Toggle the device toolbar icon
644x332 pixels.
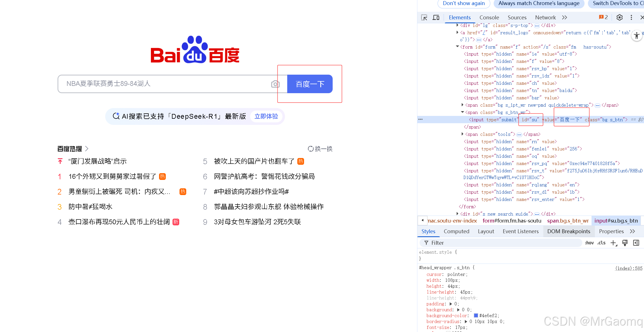436,18
